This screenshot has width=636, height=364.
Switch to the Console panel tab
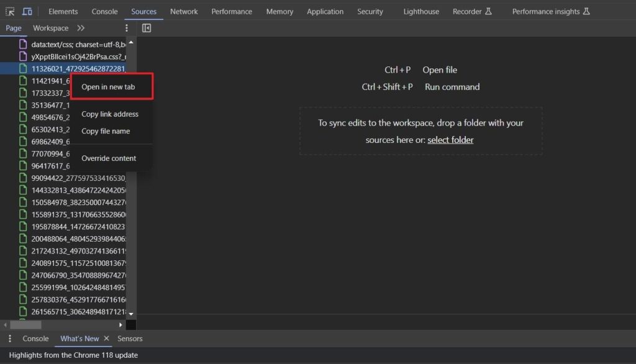pyautogui.click(x=104, y=11)
